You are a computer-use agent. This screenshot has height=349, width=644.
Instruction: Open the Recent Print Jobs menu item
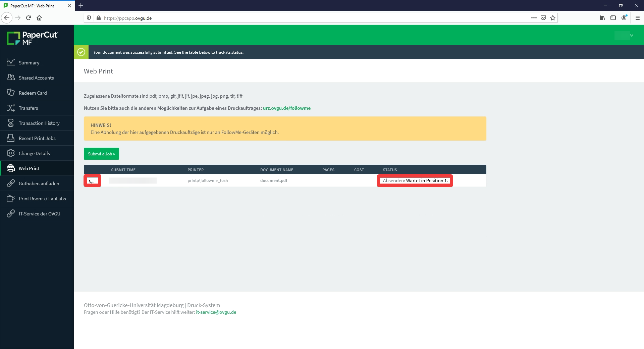(37, 138)
